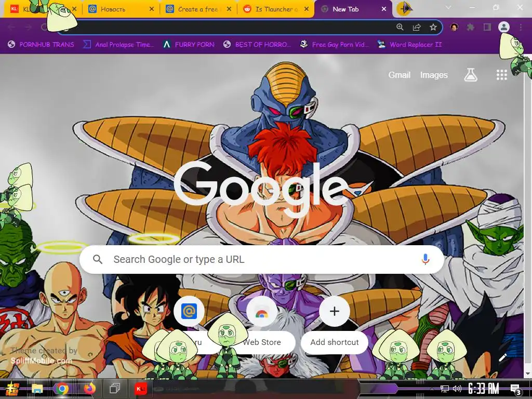Screen dimensions: 532x399
Task: Open the Word Replacer II bookmark
Action: coord(409,45)
